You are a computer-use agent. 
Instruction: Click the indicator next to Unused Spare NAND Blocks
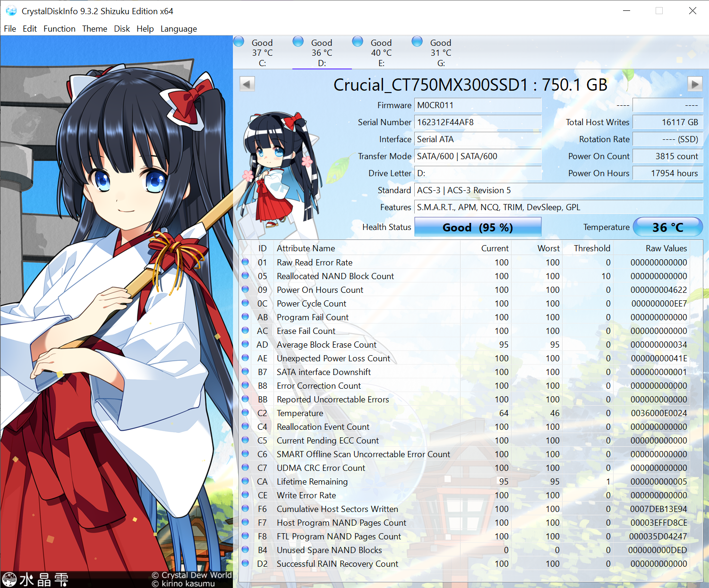tap(245, 550)
